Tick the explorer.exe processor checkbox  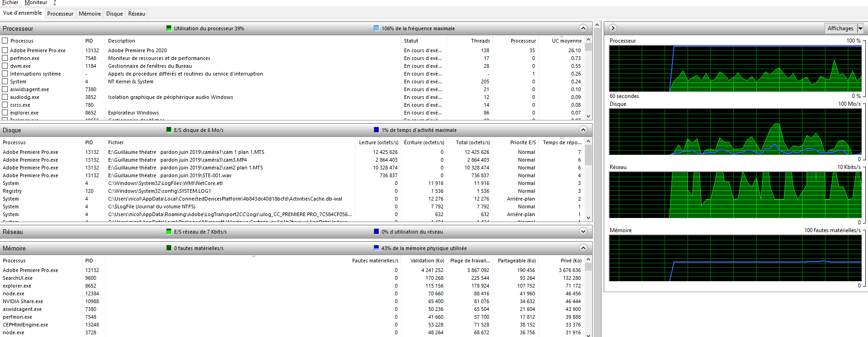click(x=5, y=113)
